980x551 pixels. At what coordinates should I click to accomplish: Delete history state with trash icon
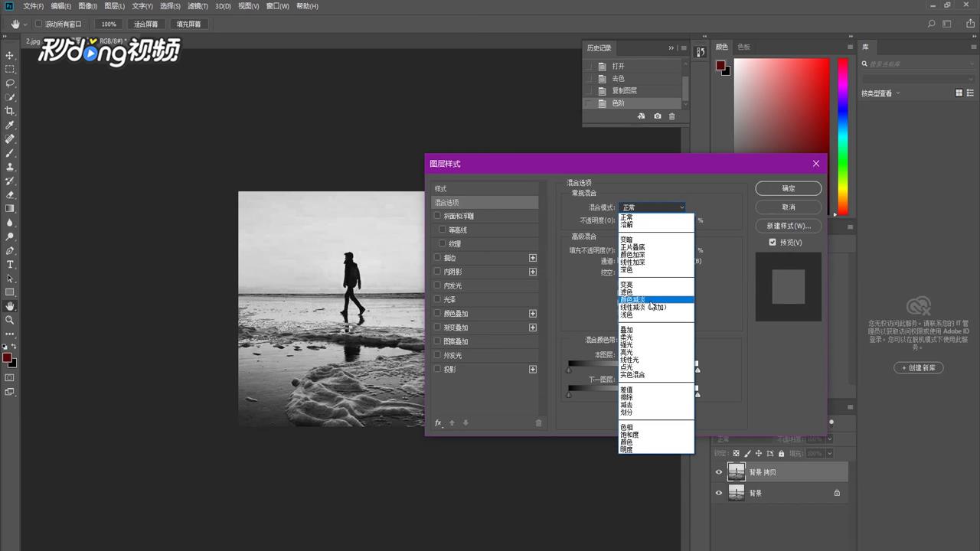click(x=672, y=116)
